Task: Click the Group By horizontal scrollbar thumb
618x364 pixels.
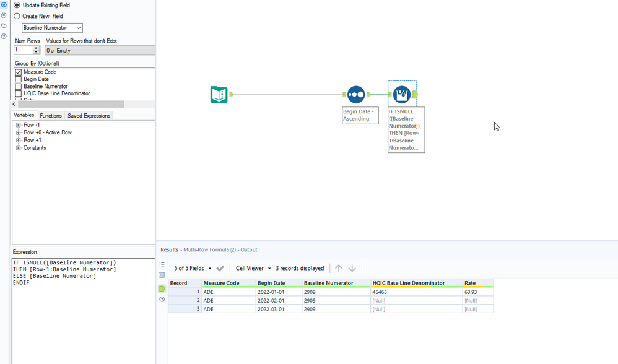Action: [x=71, y=104]
